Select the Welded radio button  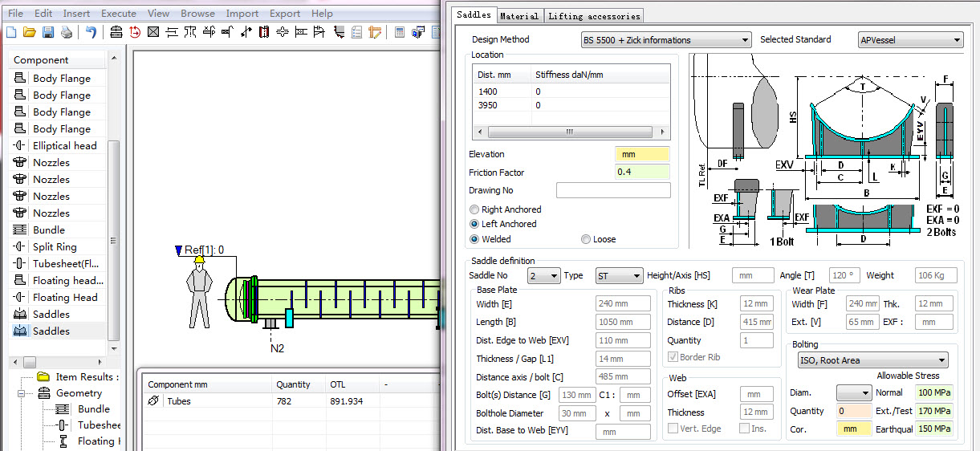[x=474, y=239]
